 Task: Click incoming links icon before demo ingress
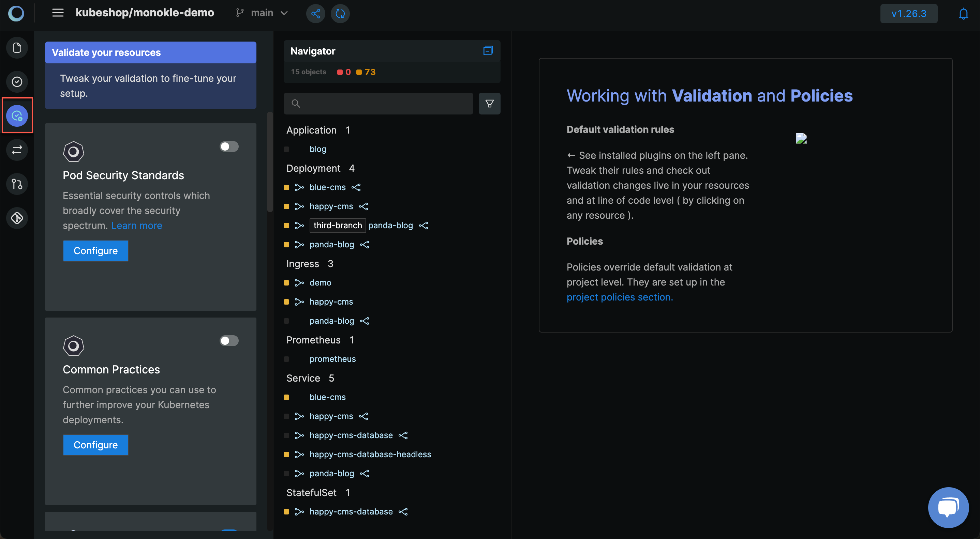[299, 283]
